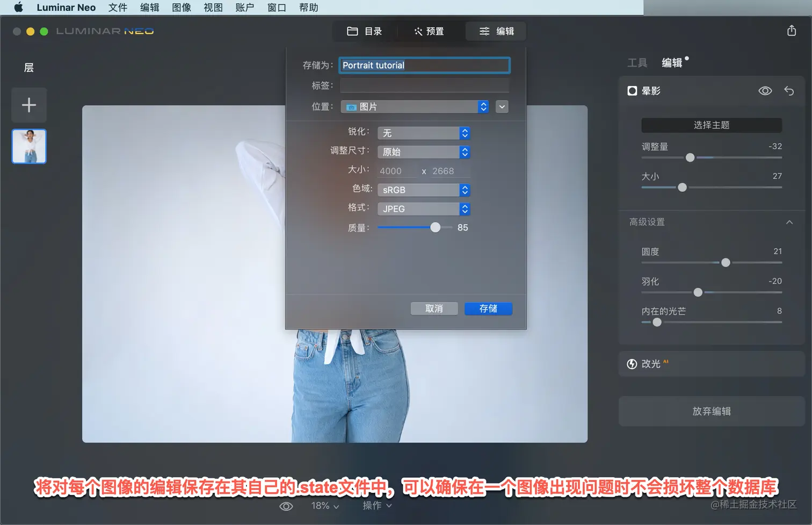The height and width of the screenshot is (525, 812).
Task: Open the Luminar Neo app menu
Action: point(66,8)
